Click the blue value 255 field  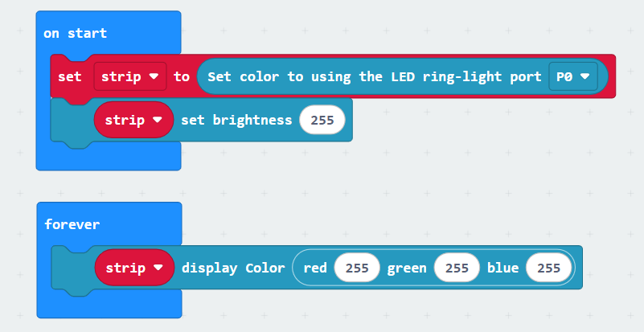[548, 268]
